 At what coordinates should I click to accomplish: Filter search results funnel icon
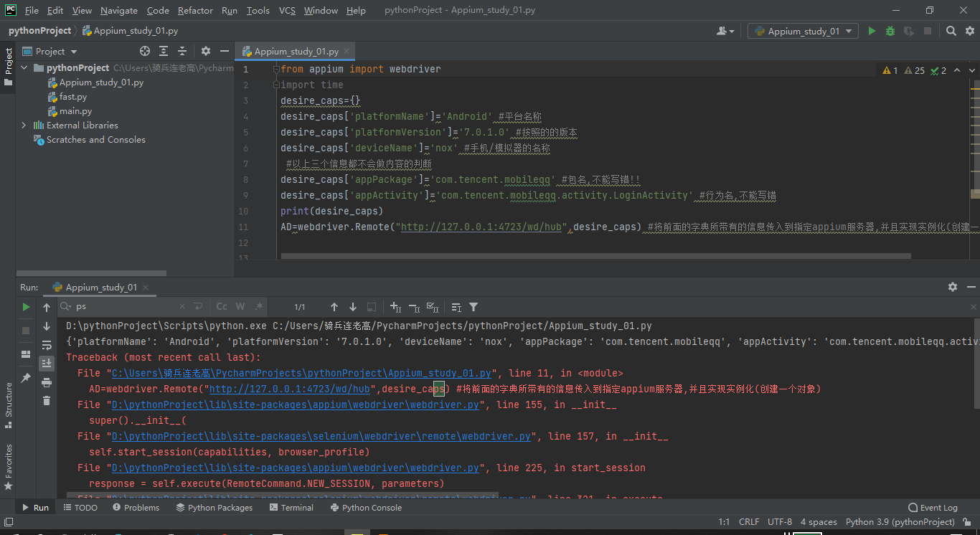(473, 307)
